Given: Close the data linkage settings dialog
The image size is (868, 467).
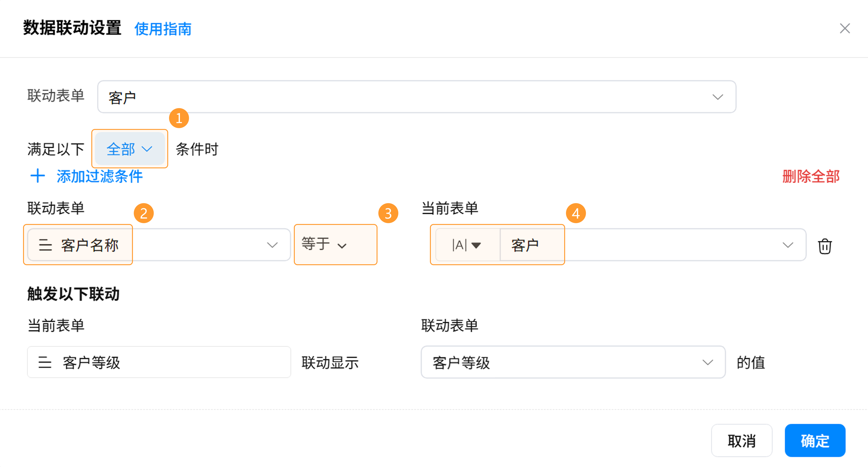Looking at the screenshot, I should click(844, 29).
